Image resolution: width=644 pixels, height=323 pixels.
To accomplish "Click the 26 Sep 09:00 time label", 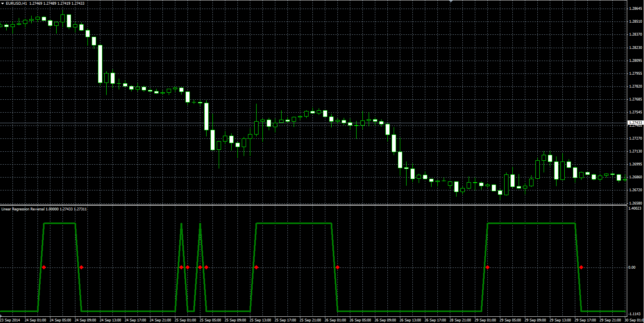I will coord(385,320).
